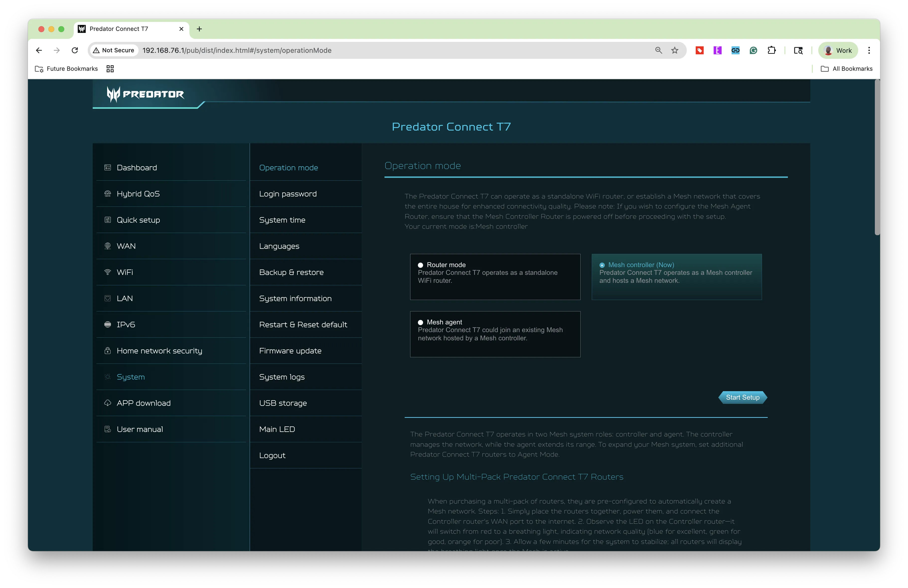The width and height of the screenshot is (908, 588).
Task: Select the Mesh controller (Now) radio button
Action: [x=602, y=265]
